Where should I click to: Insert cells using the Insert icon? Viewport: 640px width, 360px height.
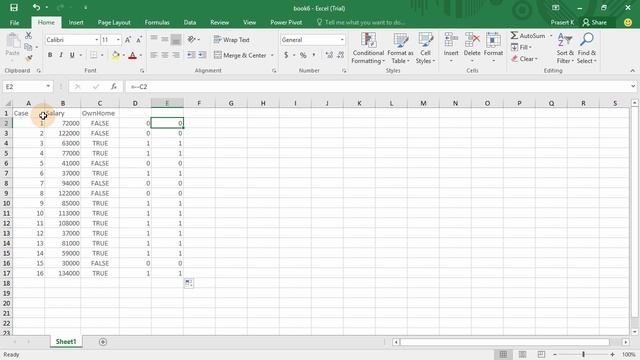451,40
